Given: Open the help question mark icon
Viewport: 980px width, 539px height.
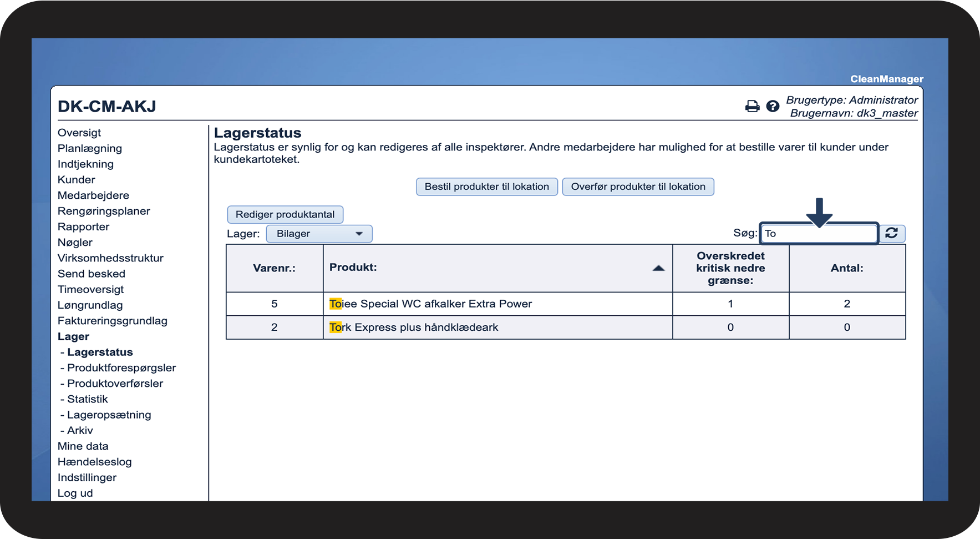Looking at the screenshot, I should tap(773, 106).
